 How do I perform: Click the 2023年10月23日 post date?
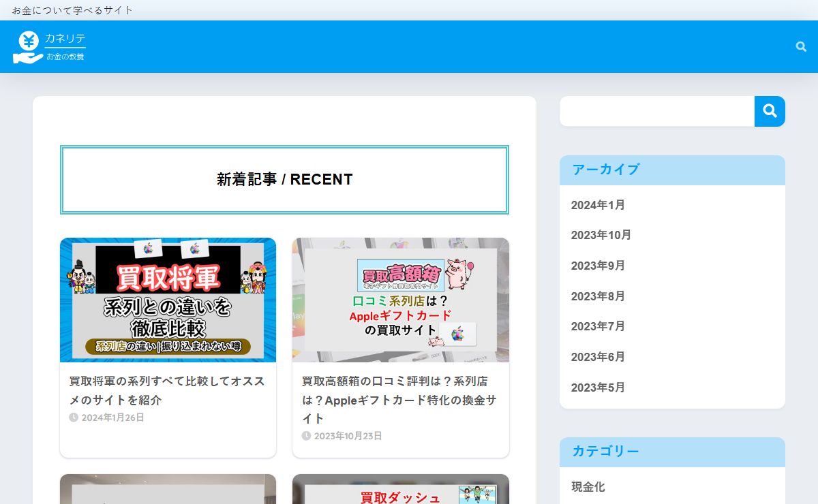click(342, 436)
